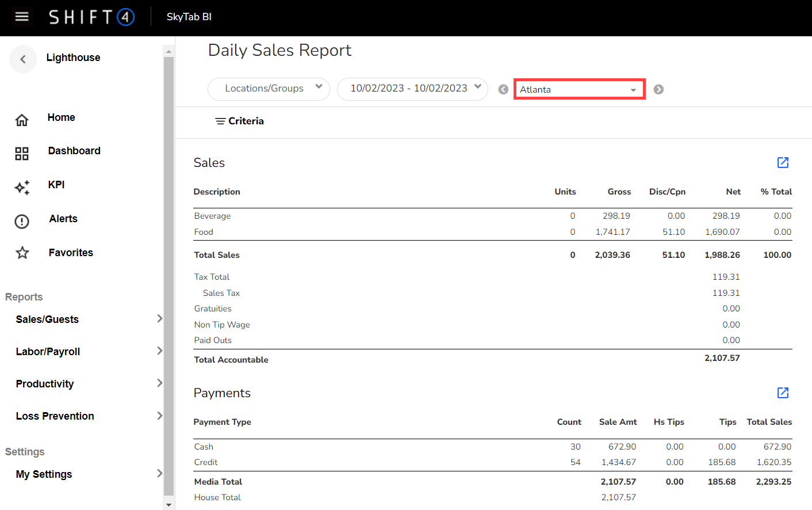Click the Home house icon
The width and height of the screenshot is (812, 510).
22,120
